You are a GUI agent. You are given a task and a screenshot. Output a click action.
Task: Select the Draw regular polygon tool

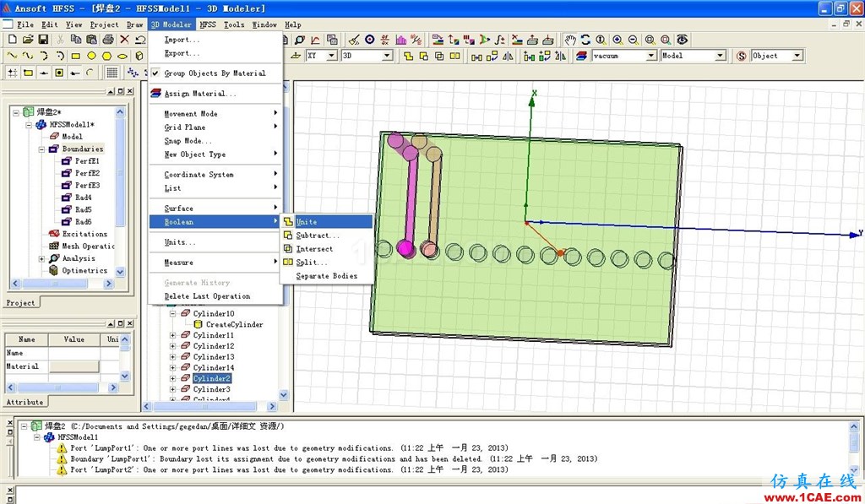(107, 56)
